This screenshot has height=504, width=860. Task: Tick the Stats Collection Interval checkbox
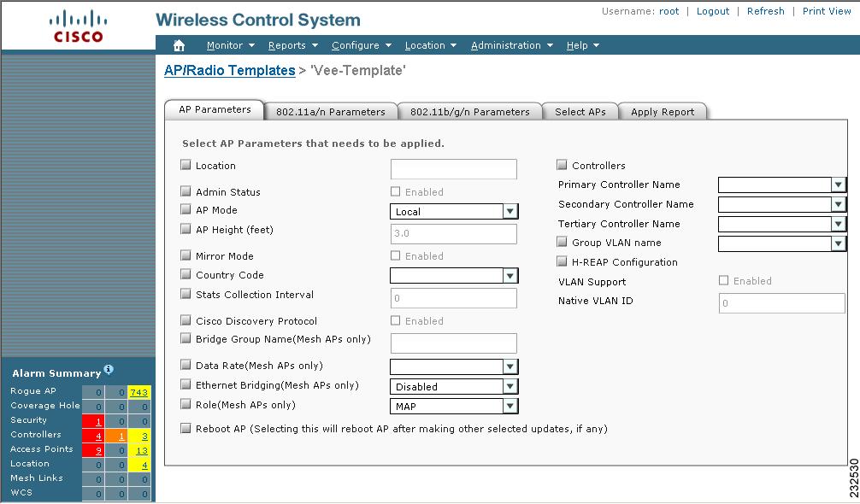[186, 294]
